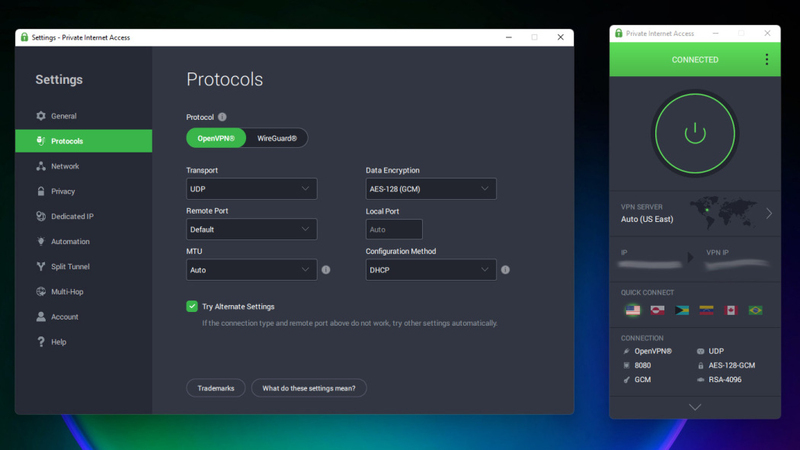The height and width of the screenshot is (450, 800).
Task: Click "What do these settings mean?" button
Action: point(309,388)
